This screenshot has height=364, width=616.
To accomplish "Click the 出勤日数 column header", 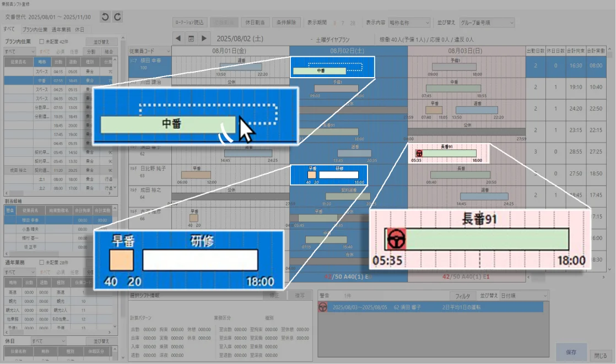I will click(536, 51).
